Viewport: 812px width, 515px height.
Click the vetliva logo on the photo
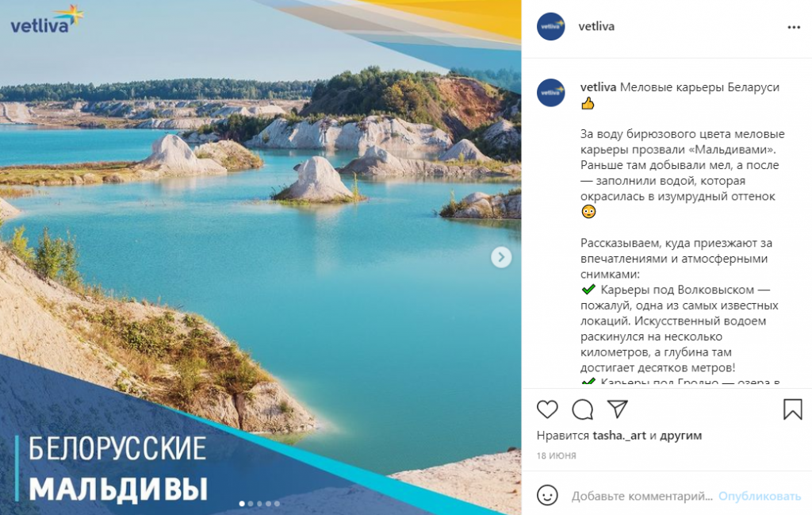(47, 20)
